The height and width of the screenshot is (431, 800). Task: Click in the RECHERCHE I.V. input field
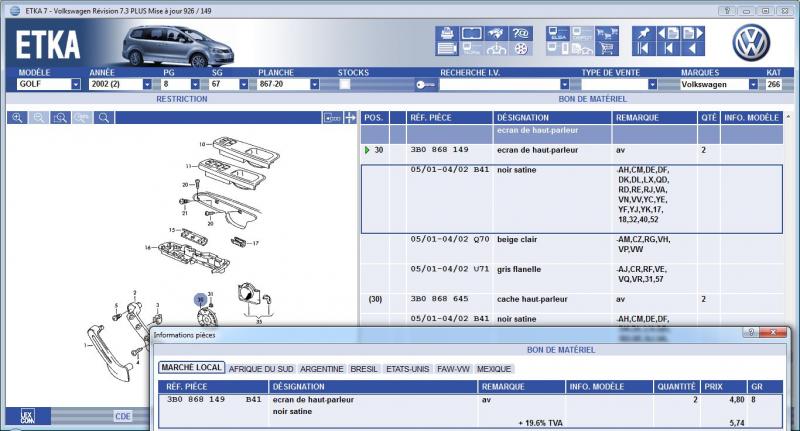coord(499,85)
